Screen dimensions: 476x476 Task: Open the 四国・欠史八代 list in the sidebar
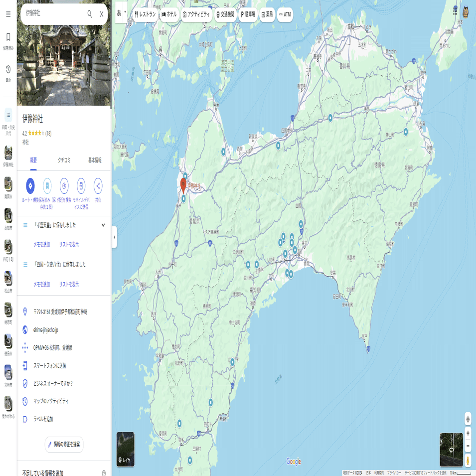8,122
